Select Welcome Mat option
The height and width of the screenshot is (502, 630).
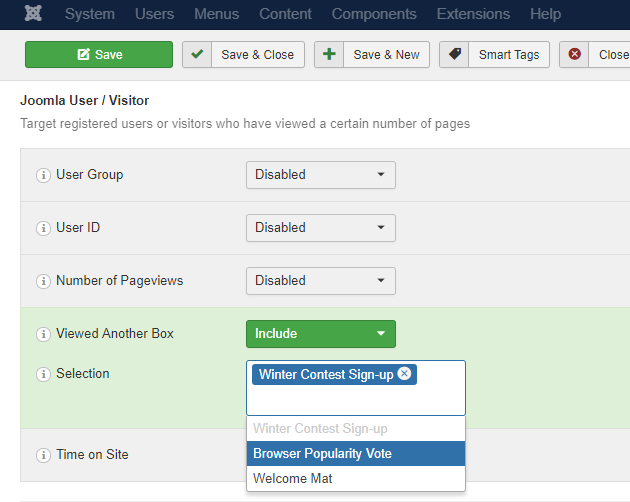[356, 478]
